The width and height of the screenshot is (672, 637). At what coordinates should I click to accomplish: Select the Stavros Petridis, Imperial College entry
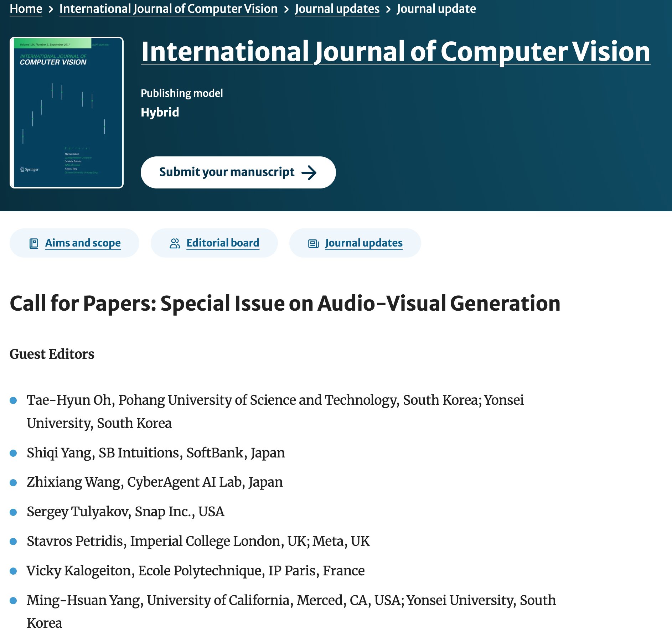pyautogui.click(x=198, y=541)
